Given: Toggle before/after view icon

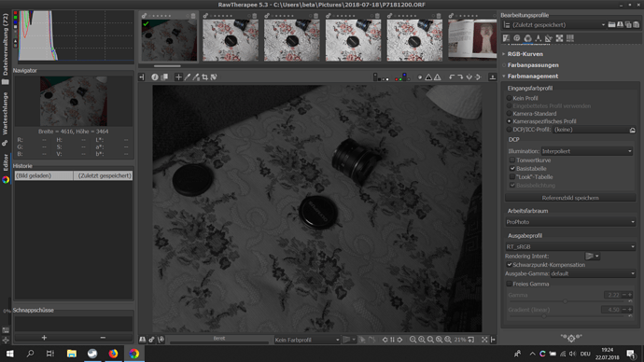Looking at the screenshot, I should [164, 77].
